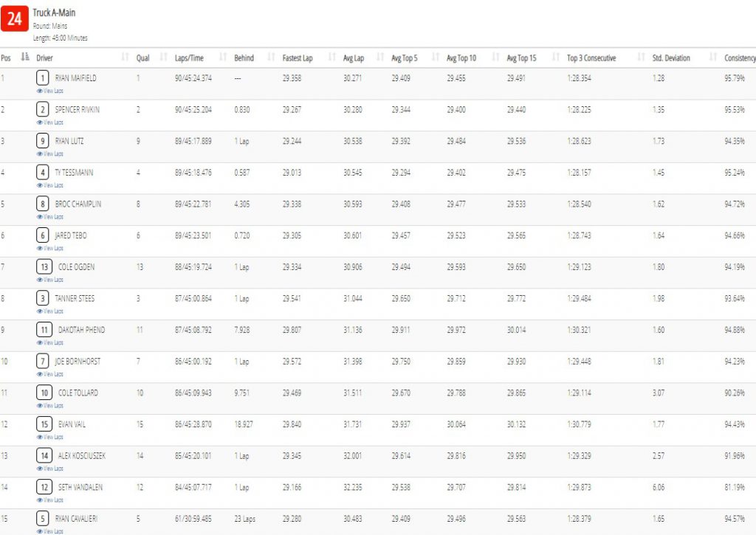
Task: Sort by Laps/Time column header
Action: point(189,58)
